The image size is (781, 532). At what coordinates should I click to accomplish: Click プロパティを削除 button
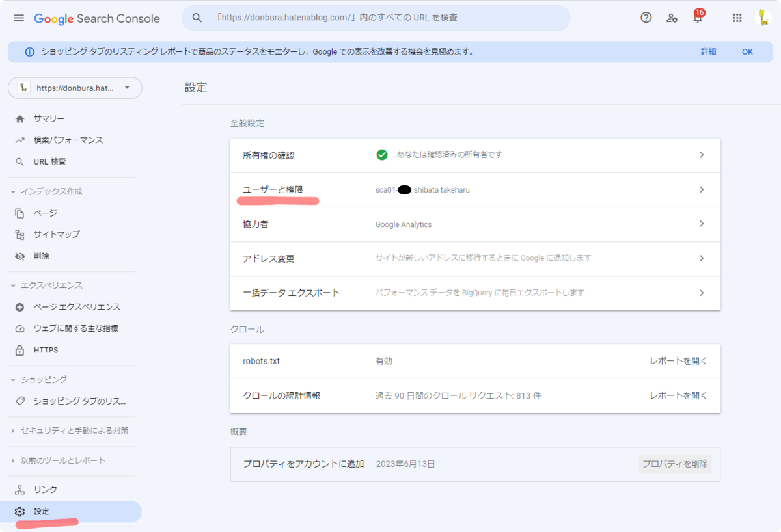point(675,464)
